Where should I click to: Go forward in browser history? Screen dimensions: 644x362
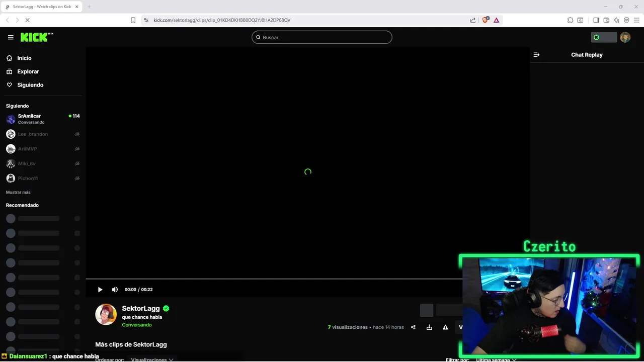pos(17,20)
